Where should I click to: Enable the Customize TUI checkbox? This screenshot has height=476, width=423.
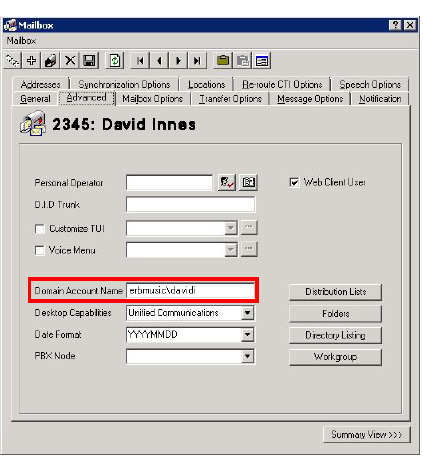click(x=40, y=229)
